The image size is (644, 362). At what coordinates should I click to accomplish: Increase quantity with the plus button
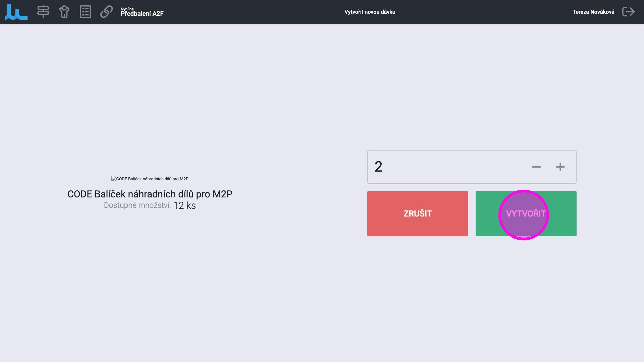[560, 167]
